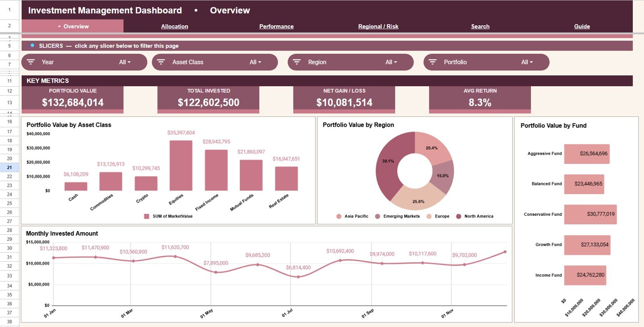Click the $6,814,400 data label
Viewport: 644px width, 327px height.
(x=298, y=267)
